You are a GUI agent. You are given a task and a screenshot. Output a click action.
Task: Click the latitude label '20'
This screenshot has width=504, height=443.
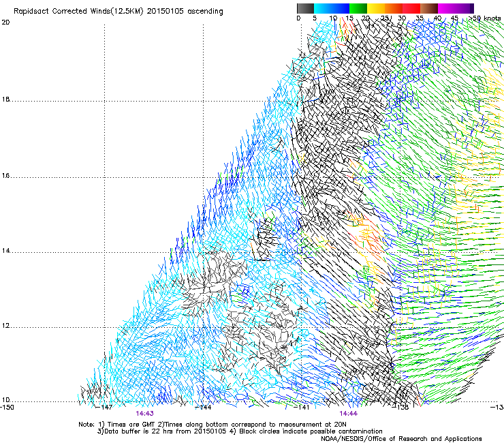pyautogui.click(x=5, y=22)
